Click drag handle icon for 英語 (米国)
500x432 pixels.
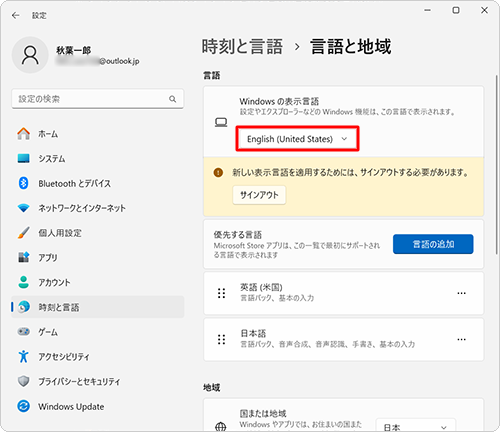click(x=221, y=293)
